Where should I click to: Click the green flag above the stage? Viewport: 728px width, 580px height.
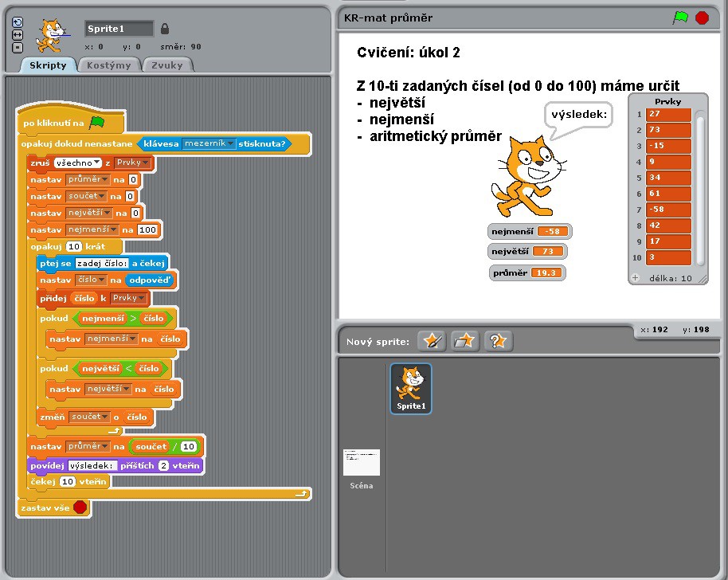click(x=680, y=18)
